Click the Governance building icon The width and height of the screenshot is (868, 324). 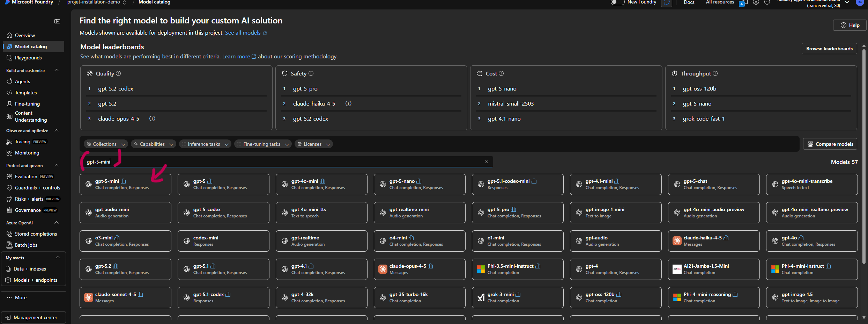9,210
